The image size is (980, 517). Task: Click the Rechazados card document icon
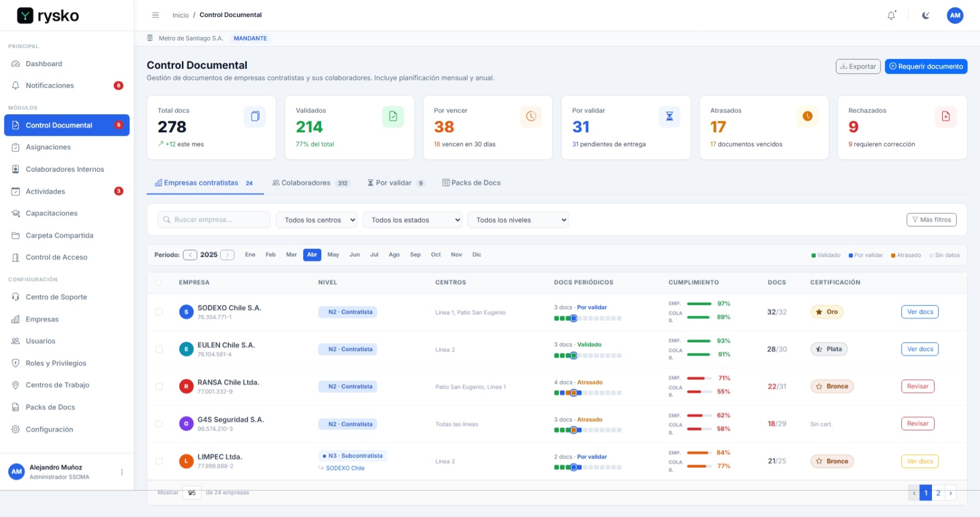point(946,116)
